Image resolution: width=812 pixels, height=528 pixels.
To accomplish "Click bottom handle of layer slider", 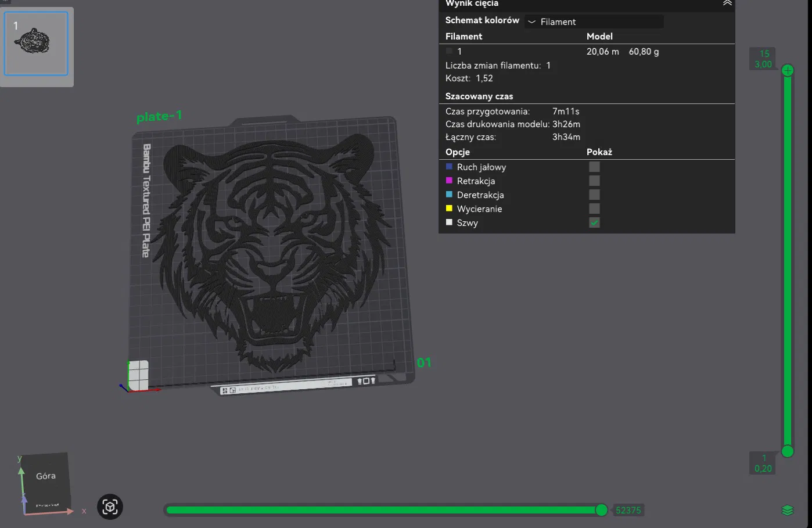I will [x=788, y=451].
